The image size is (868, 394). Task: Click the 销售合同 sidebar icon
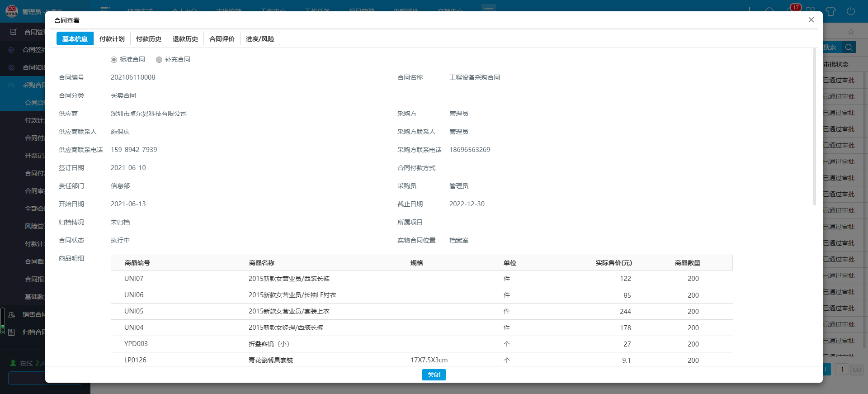12,314
